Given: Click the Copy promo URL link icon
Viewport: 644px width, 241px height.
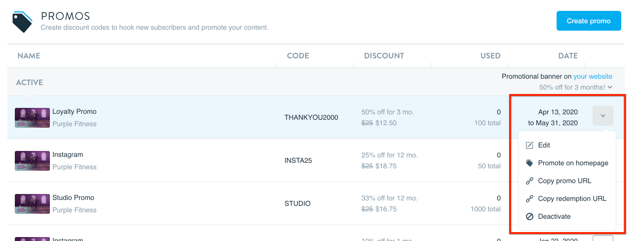Looking at the screenshot, I should click(530, 181).
